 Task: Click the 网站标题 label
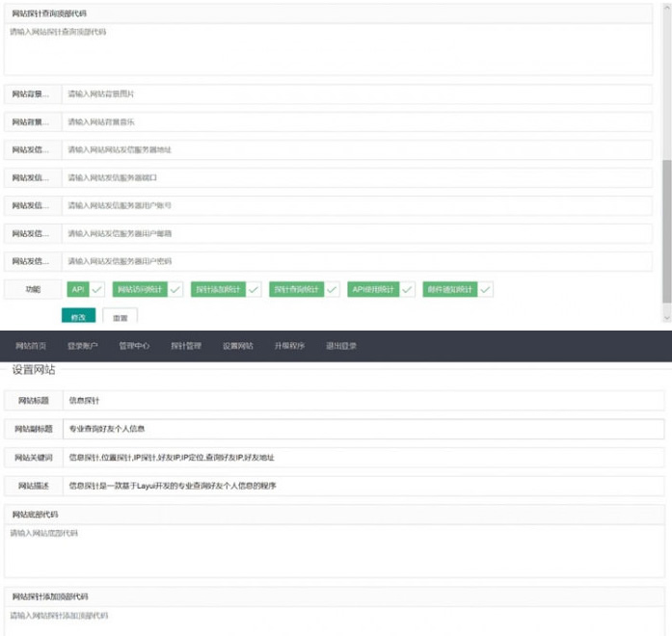point(34,401)
